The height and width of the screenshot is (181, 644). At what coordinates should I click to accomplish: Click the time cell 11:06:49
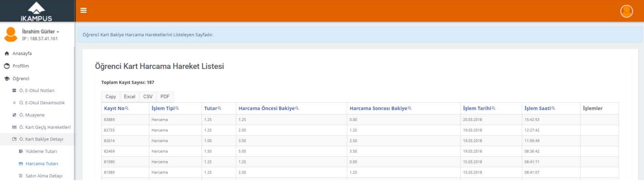pos(551,141)
